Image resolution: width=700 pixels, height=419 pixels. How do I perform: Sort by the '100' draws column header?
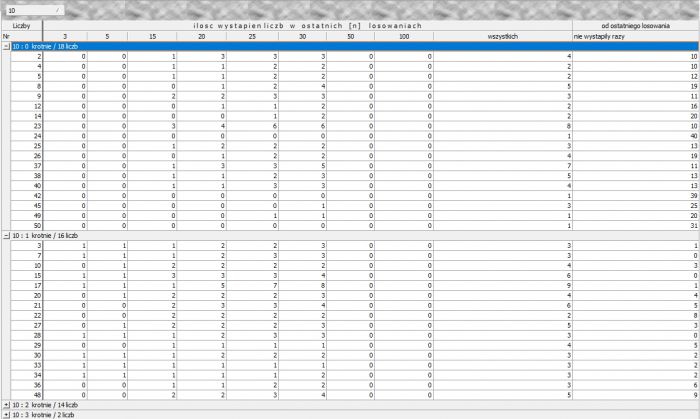pyautogui.click(x=404, y=37)
